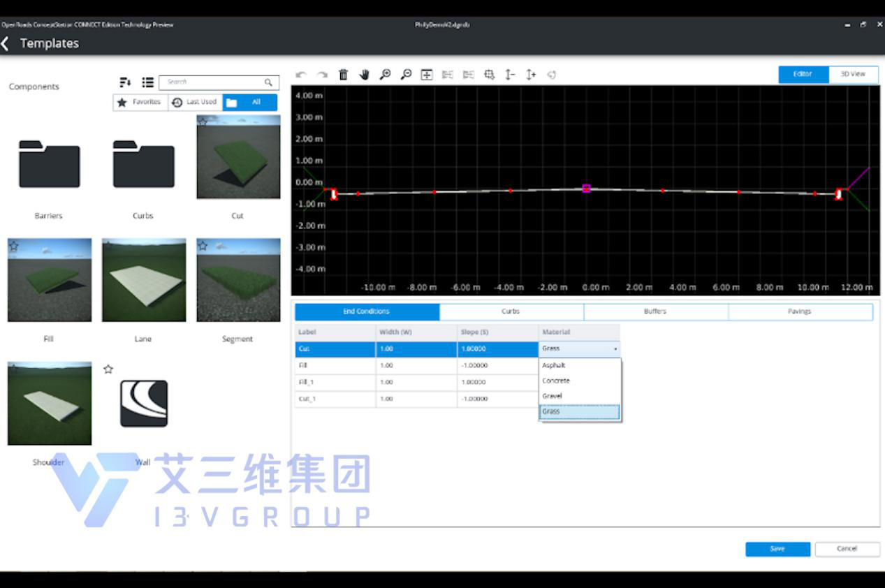Click the Slope (S) column header
This screenshot has height=588, width=885.
tap(498, 332)
